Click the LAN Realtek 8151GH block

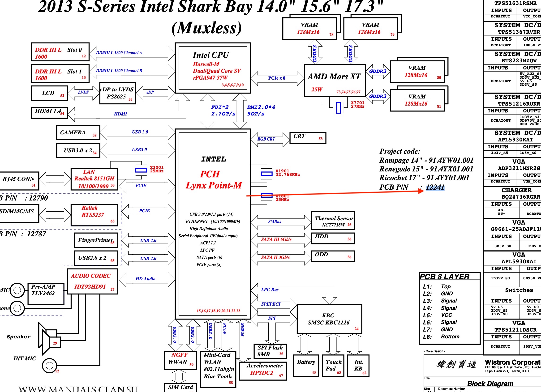tap(94, 179)
